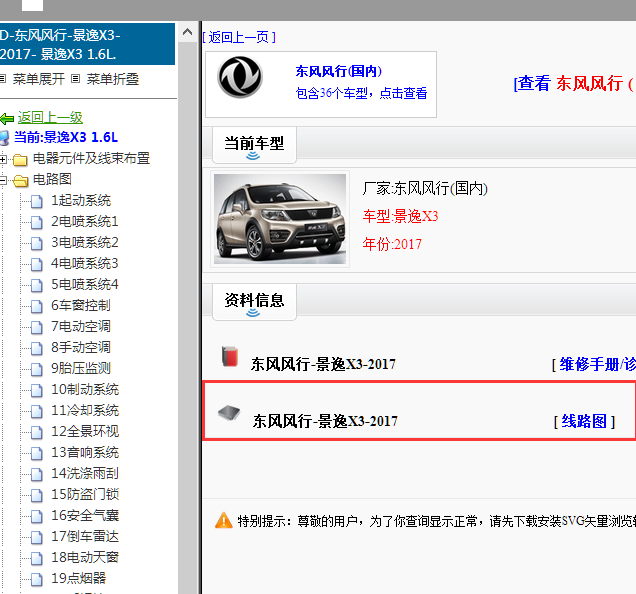
Task: Click the 菜单展开 menu expand icon
Action: (3, 79)
